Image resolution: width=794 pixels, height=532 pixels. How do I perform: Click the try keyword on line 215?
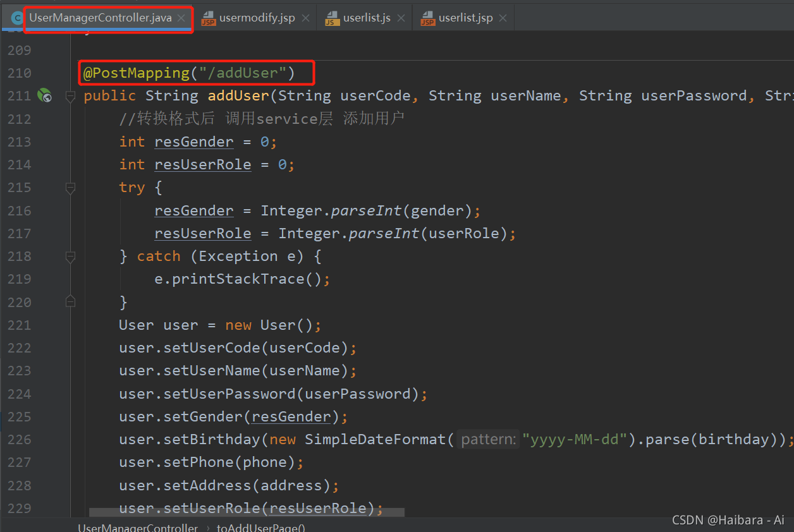132,188
